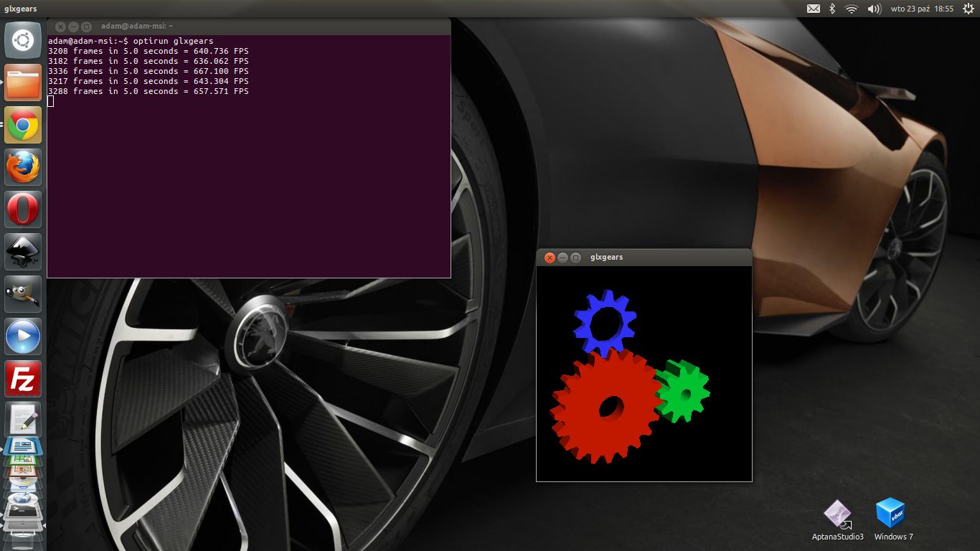The image size is (980, 551).
Task: Click the terminal cursor block
Action: (x=51, y=101)
